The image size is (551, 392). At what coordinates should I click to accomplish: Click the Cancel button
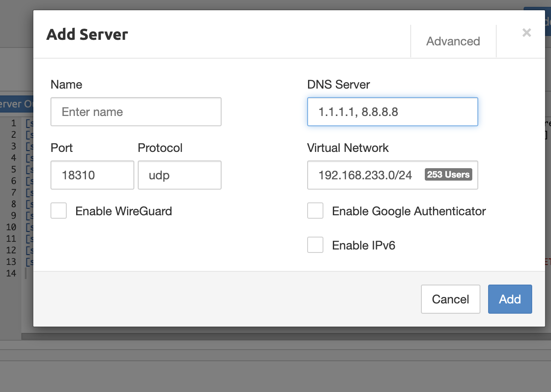[x=450, y=299]
